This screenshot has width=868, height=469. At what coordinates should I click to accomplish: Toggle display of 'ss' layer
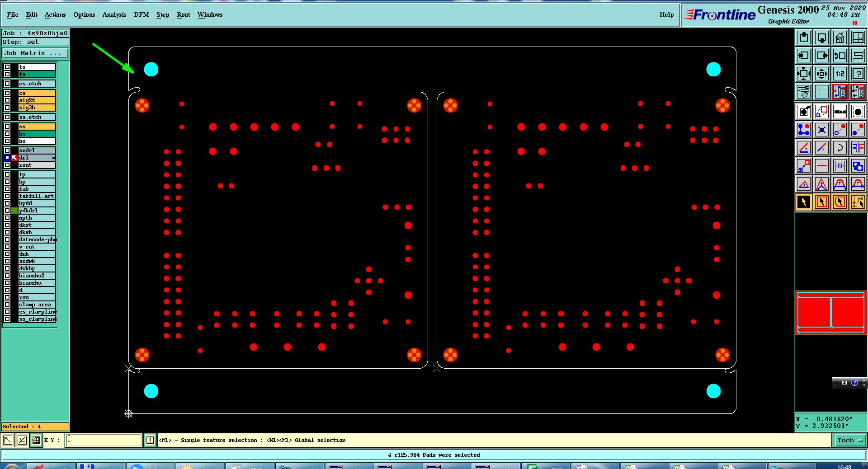pos(7,127)
